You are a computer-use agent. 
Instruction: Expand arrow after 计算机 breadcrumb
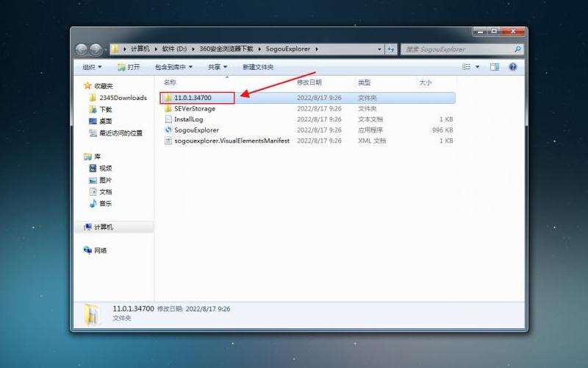156,49
